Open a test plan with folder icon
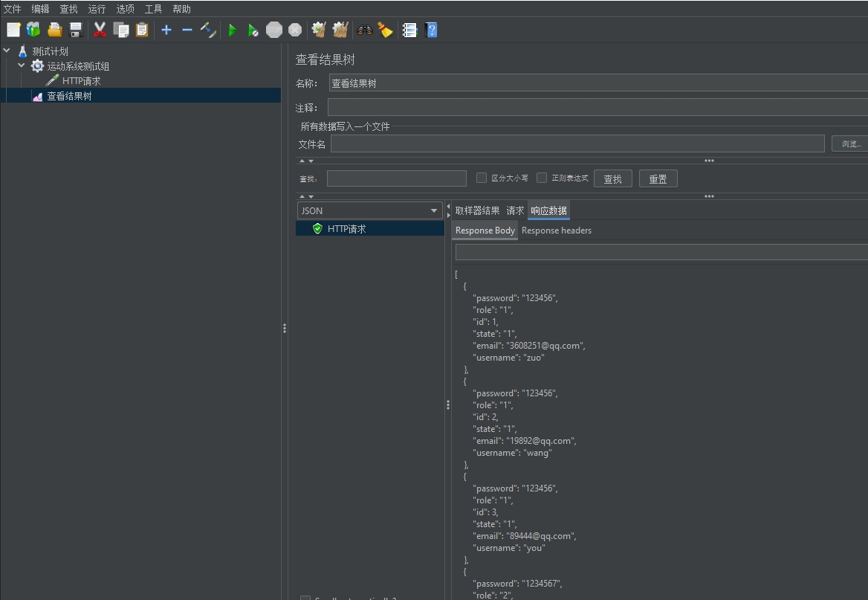This screenshot has height=600, width=868. [55, 30]
